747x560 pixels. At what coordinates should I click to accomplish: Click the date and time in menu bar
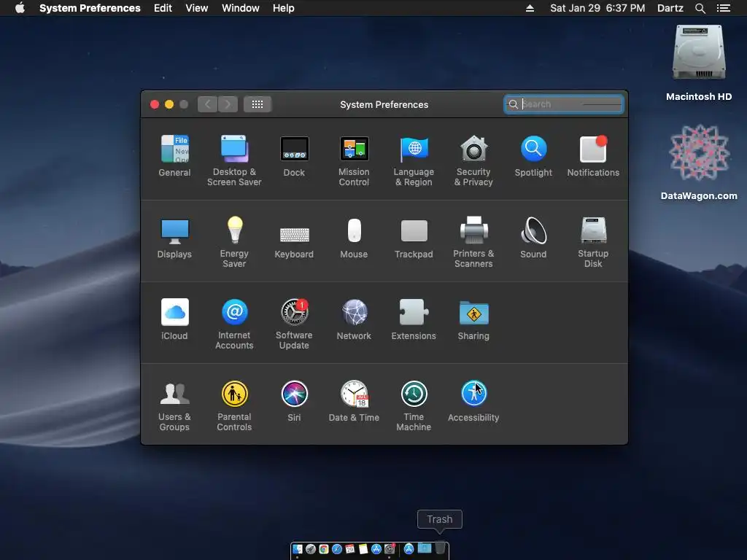pyautogui.click(x=597, y=8)
